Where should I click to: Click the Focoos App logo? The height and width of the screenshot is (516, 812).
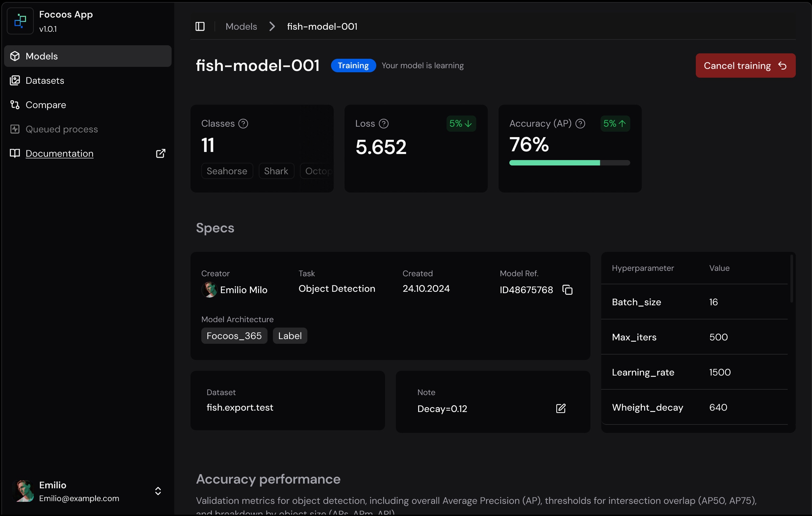tap(20, 21)
